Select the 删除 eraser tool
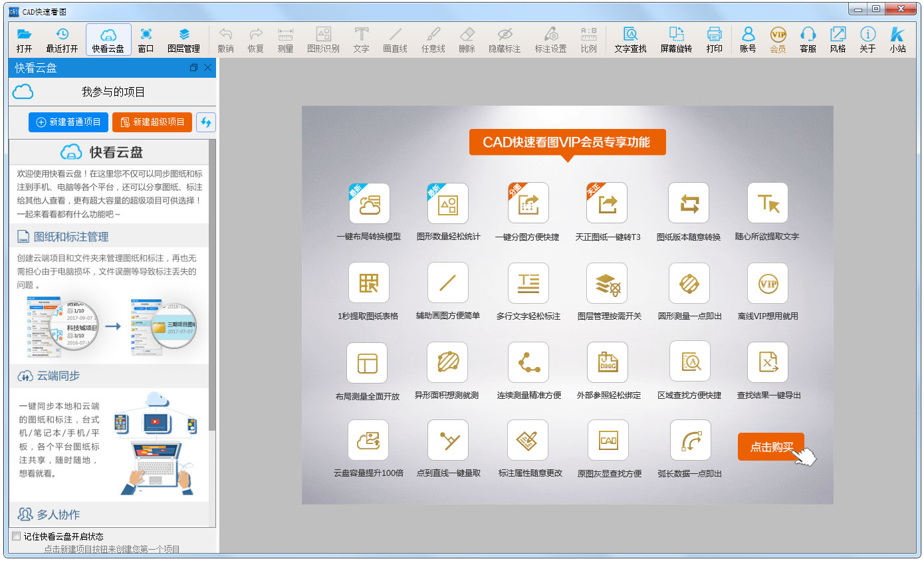924x561 pixels. (467, 41)
